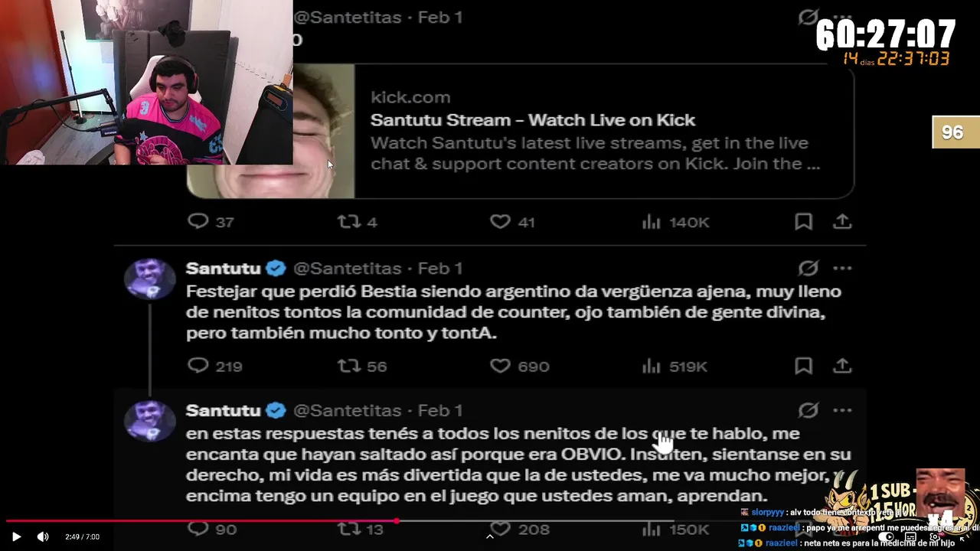
Task: Retweet the post with 56 reposts
Action: coord(349,366)
